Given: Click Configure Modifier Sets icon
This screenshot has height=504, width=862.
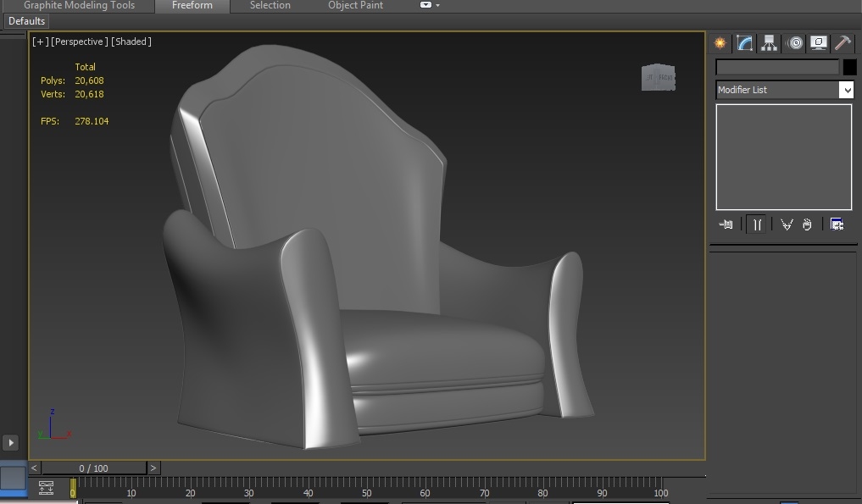Looking at the screenshot, I should point(837,224).
